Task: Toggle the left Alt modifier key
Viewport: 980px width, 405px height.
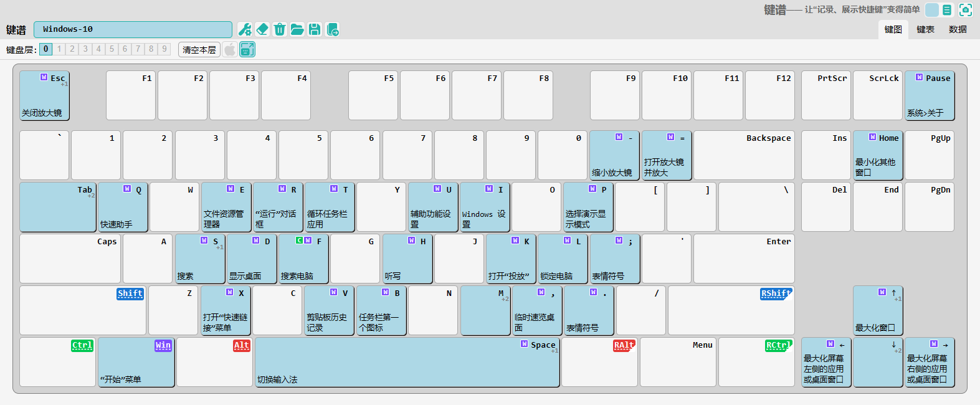Action: pos(242,346)
